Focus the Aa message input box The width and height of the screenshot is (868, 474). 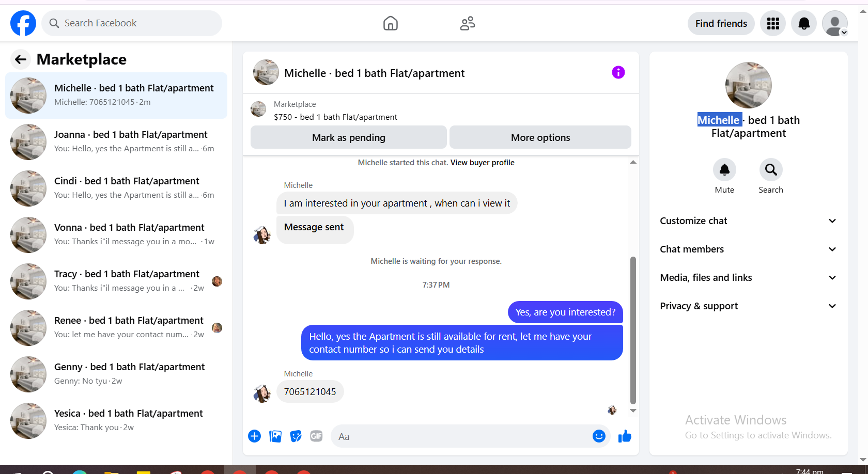pos(462,436)
